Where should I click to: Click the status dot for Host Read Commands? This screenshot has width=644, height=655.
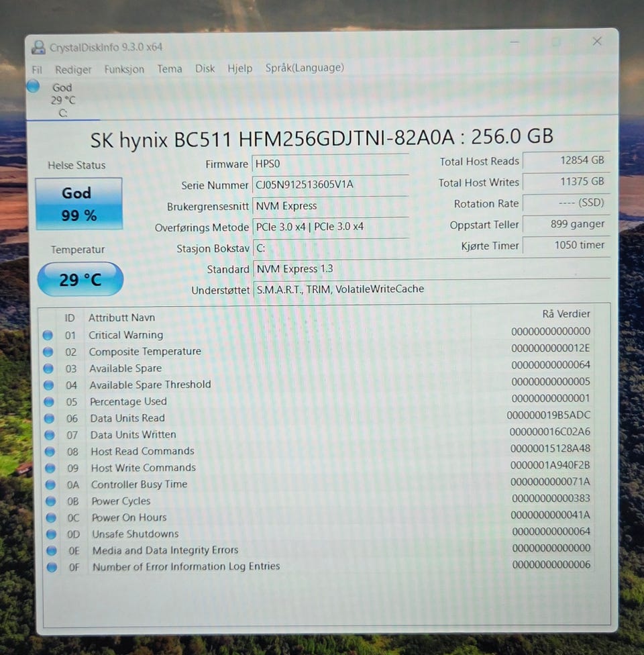(50, 451)
